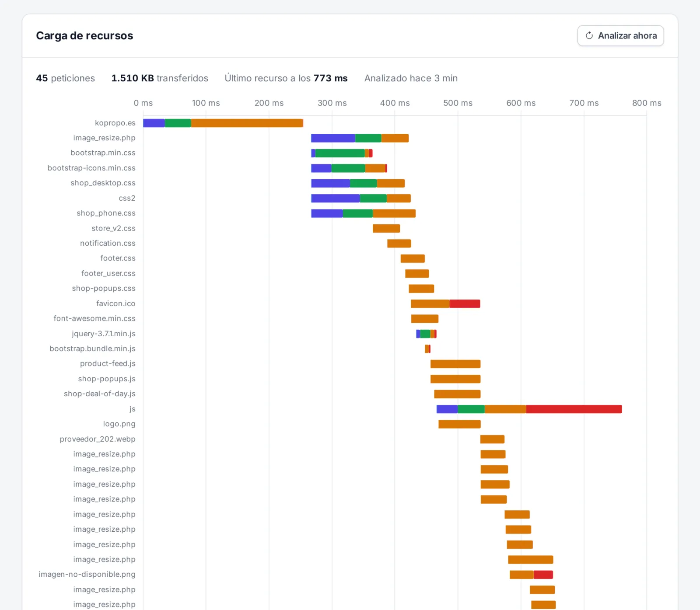Select the shop_desktop.css label

coord(103,183)
